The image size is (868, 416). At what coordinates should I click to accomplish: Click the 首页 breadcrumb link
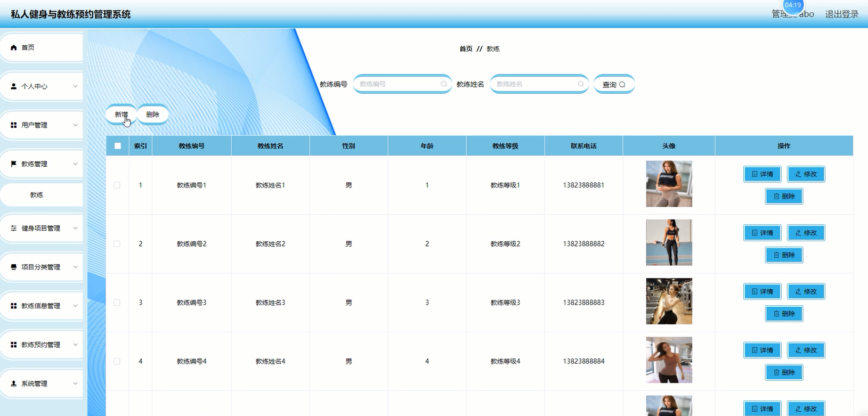click(x=466, y=48)
